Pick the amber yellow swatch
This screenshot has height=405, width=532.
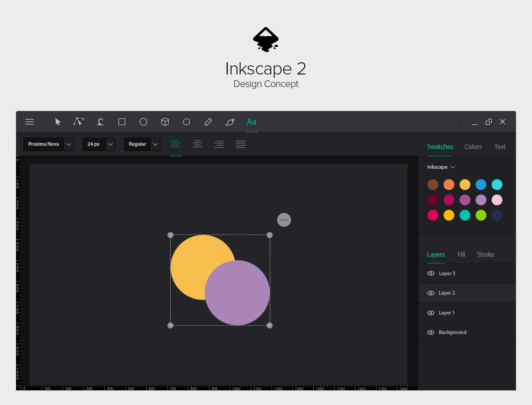449,215
